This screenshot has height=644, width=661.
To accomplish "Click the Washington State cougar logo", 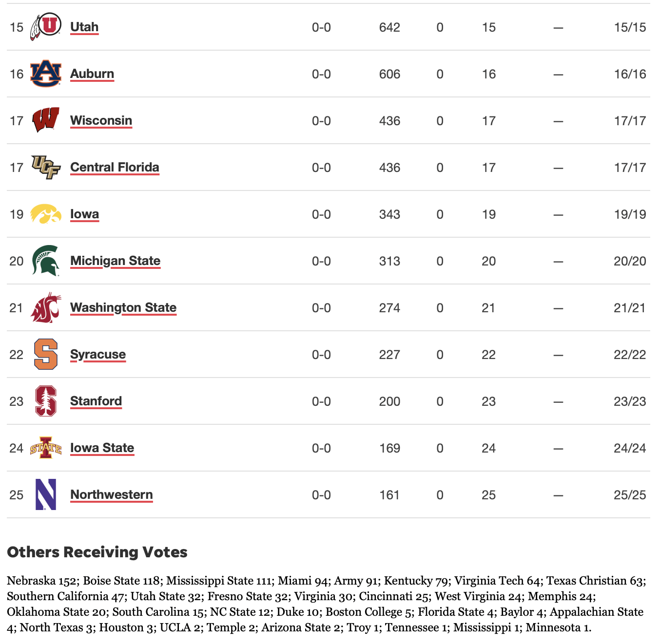I will click(x=46, y=307).
